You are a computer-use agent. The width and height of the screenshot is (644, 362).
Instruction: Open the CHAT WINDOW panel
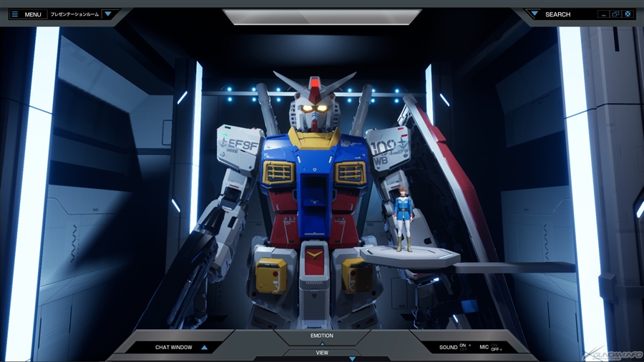(x=174, y=347)
